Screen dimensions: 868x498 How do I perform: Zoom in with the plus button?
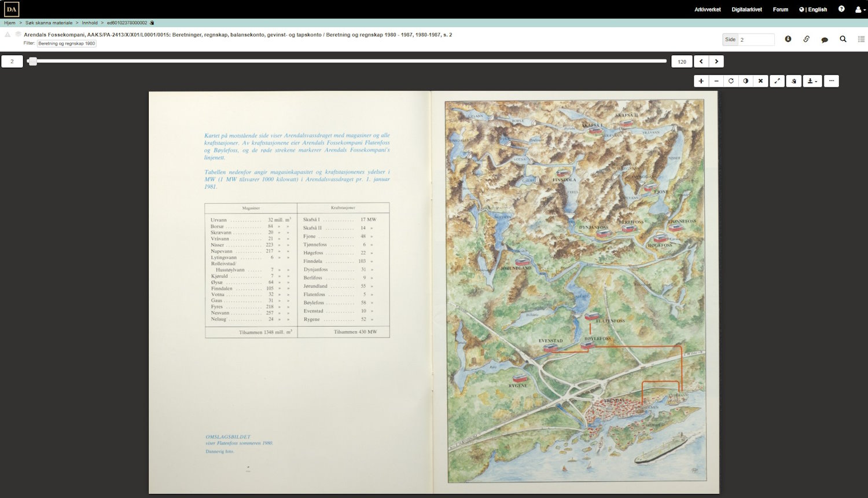pos(701,81)
